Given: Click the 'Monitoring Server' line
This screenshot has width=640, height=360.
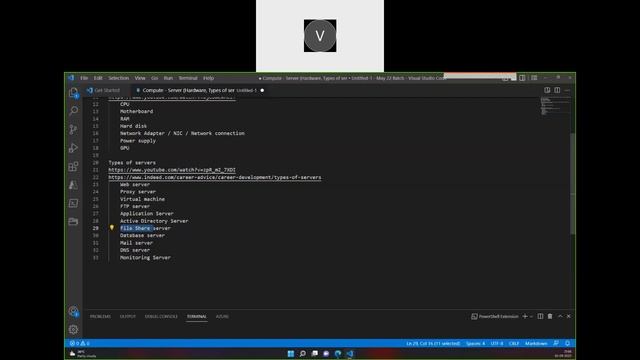Looking at the screenshot, I should click(145, 258).
